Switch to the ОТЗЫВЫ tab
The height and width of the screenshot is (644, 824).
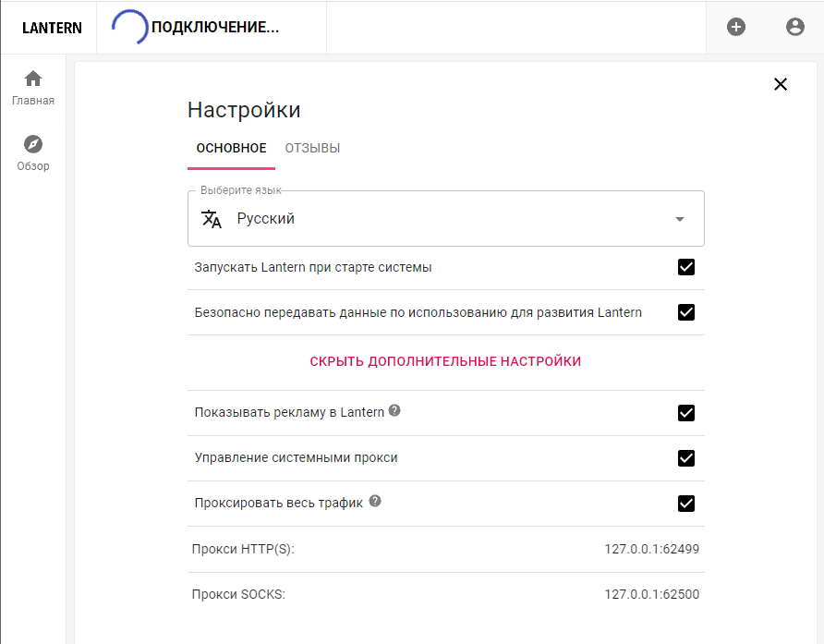(x=312, y=148)
